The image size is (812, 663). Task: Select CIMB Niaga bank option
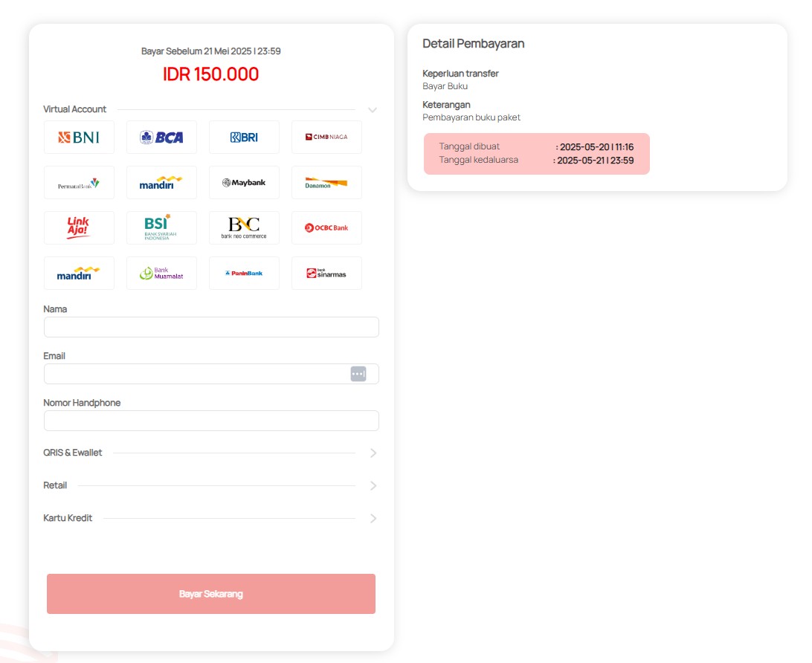click(326, 138)
